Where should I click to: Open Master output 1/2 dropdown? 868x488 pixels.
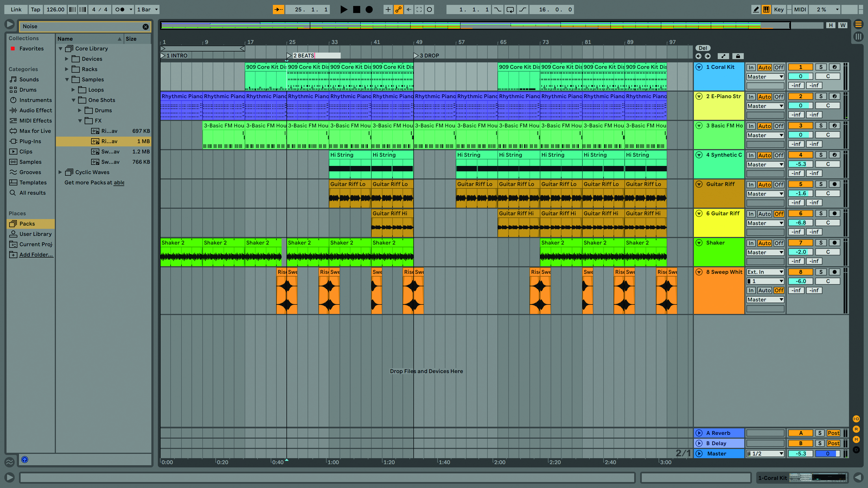[x=765, y=454]
